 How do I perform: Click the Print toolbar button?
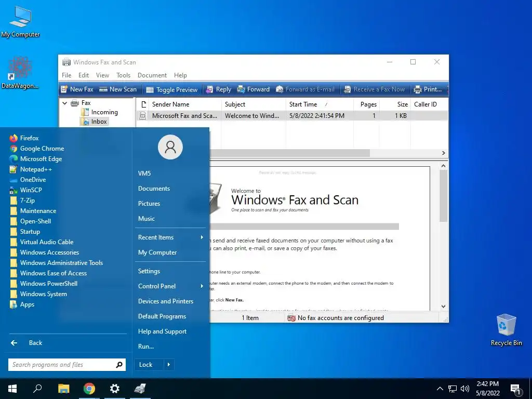[x=428, y=89]
